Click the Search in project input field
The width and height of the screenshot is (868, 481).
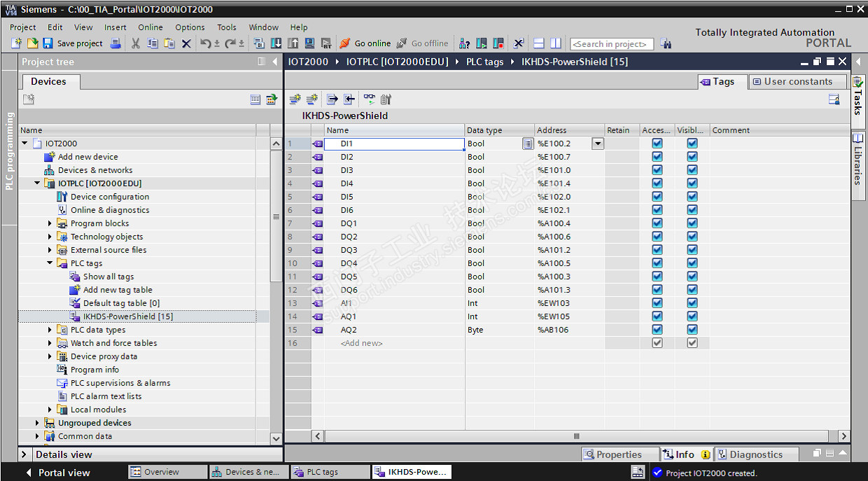(612, 44)
